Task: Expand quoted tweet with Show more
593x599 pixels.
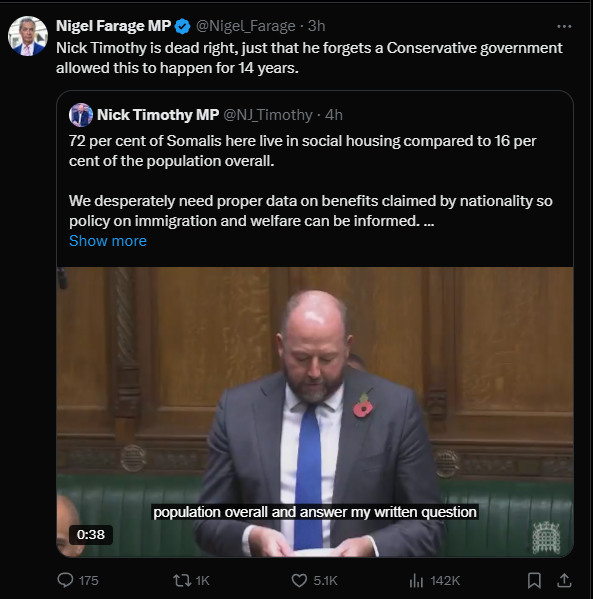Action: pos(108,241)
